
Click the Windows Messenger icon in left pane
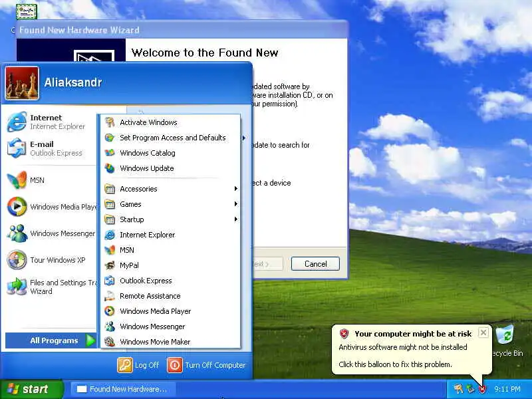pyautogui.click(x=17, y=233)
